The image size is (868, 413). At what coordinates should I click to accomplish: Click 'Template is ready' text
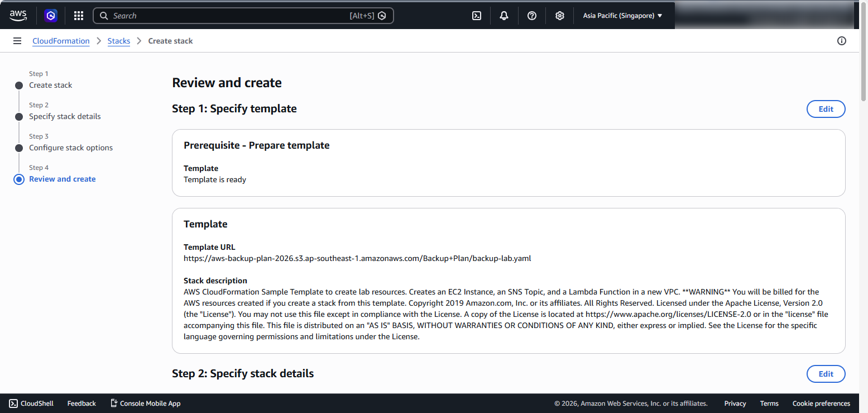pyautogui.click(x=215, y=179)
